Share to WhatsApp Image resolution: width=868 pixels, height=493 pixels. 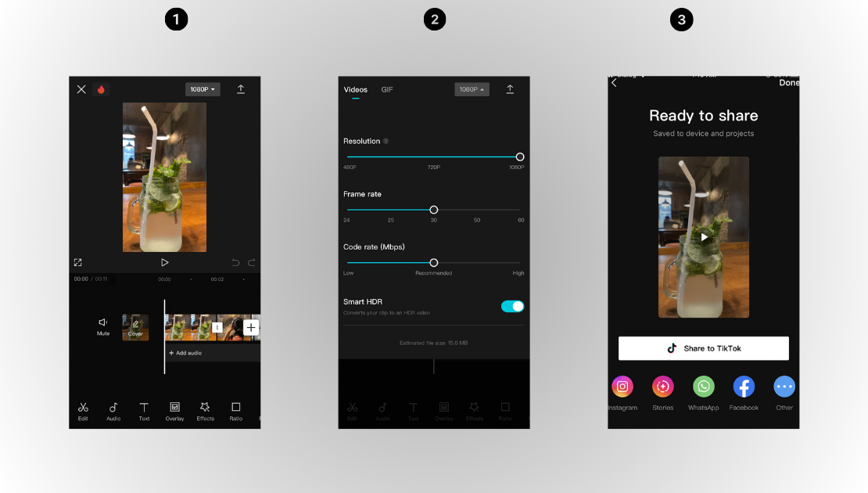[704, 387]
